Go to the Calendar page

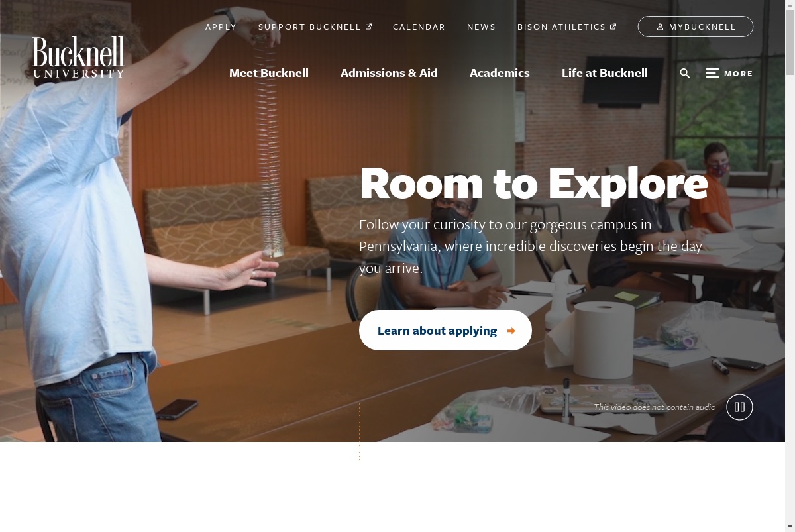pyautogui.click(x=419, y=27)
